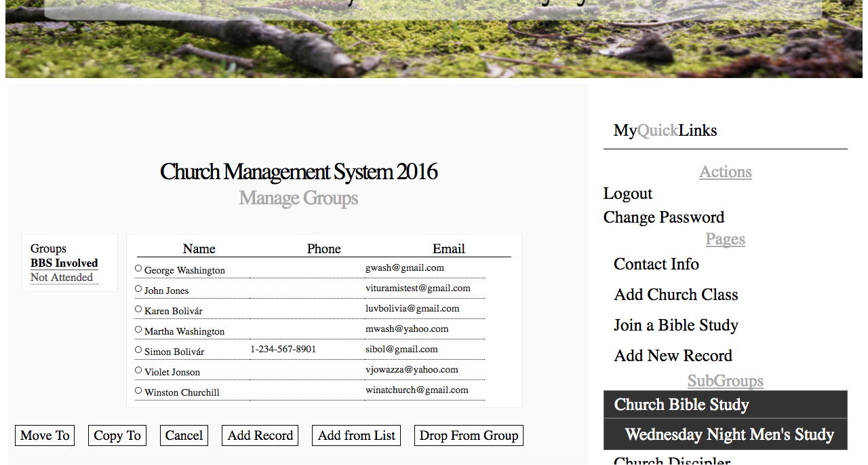Select Simon Bolívar's radio button

(x=138, y=348)
